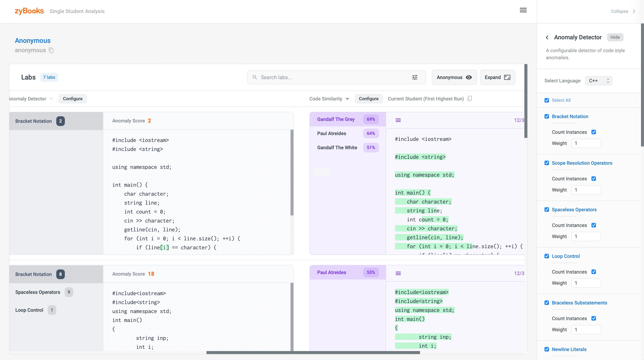Go back arrow beside Anomaly Detector
The image size is (644, 360).
click(x=547, y=37)
